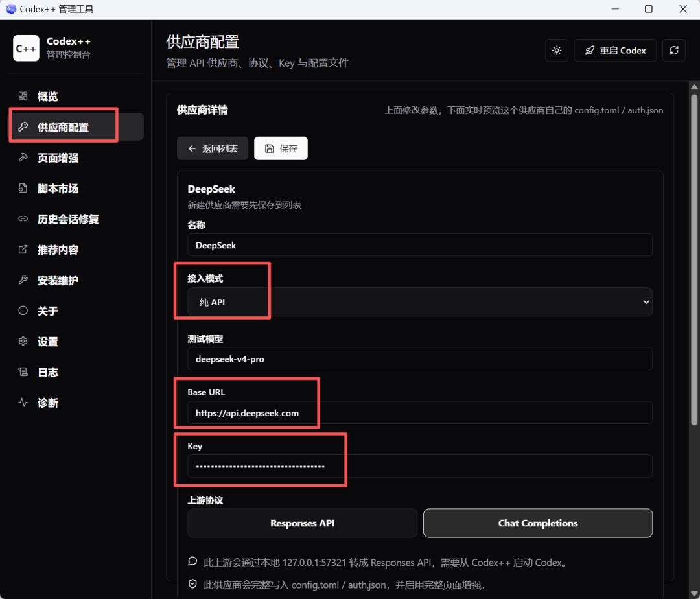Click the 127.0.0.1:57321 note text
This screenshot has width=700, height=599.
[x=386, y=563]
